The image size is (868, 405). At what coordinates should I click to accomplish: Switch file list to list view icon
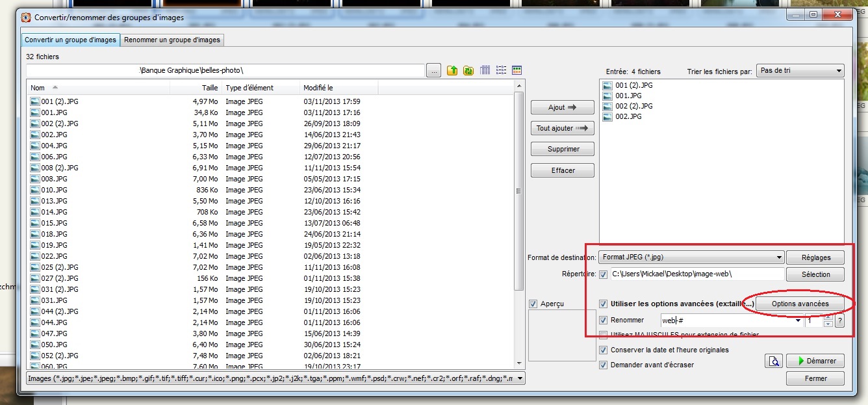click(501, 70)
